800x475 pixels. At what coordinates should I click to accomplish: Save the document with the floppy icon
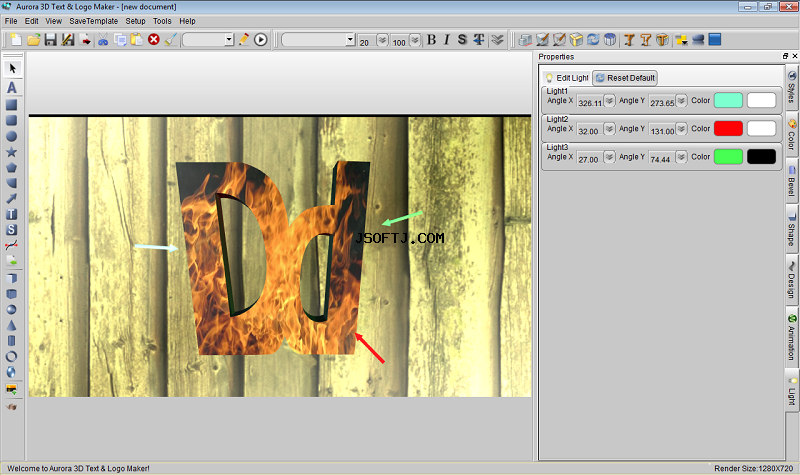point(51,39)
